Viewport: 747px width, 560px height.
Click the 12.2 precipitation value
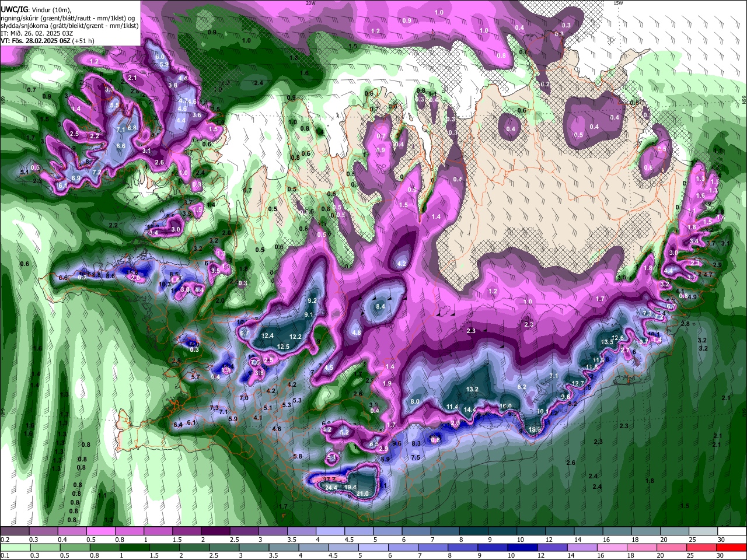[295, 337]
